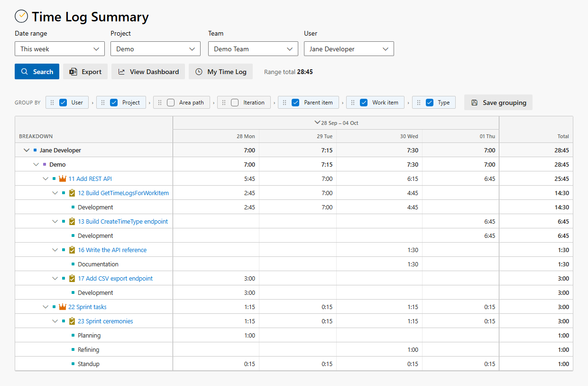Viewport: 588px width, 386px height.
Task: Enable the Iteration grouping checkbox
Action: click(235, 103)
